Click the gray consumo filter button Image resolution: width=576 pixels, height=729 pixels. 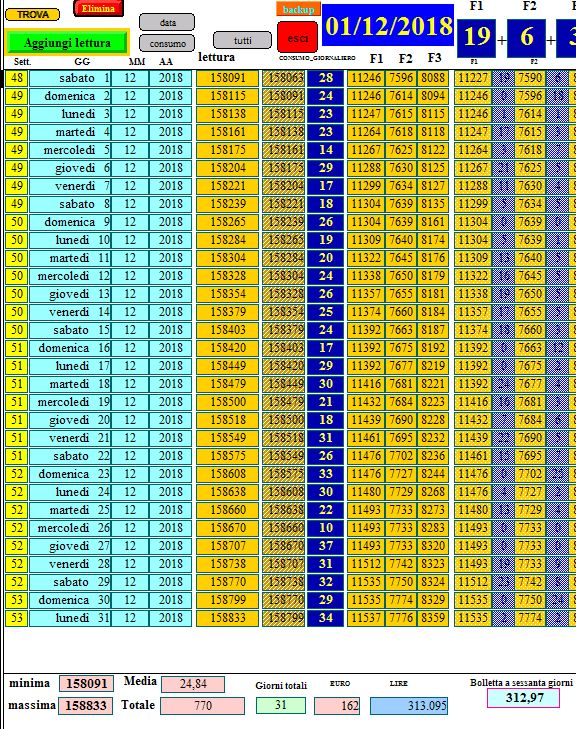click(167, 44)
